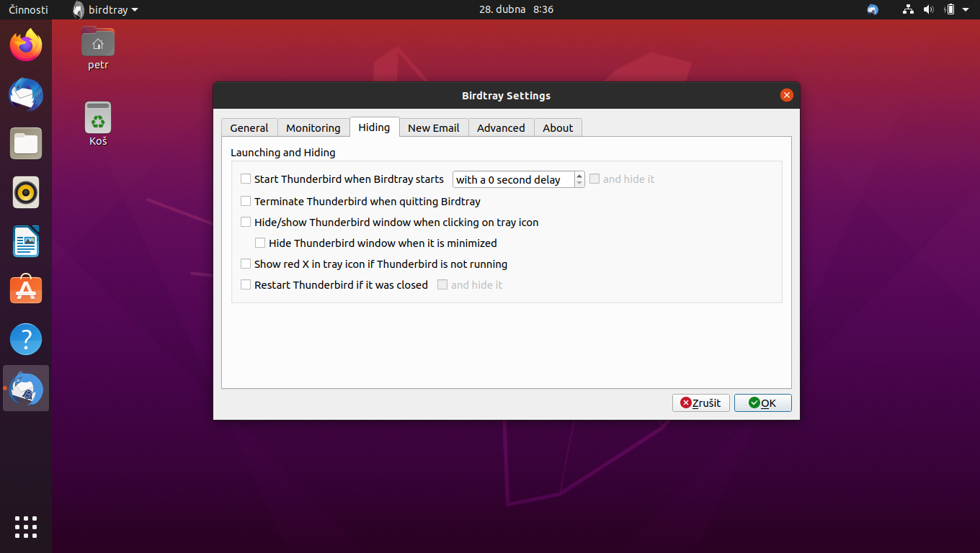Open the birdtray app menu in top bar

pos(105,9)
